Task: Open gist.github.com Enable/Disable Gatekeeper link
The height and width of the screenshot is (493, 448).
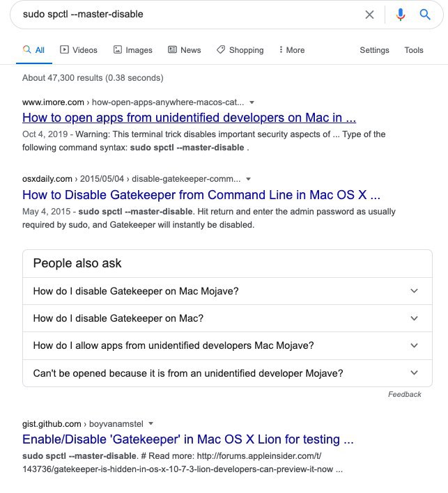Action: pos(188,439)
